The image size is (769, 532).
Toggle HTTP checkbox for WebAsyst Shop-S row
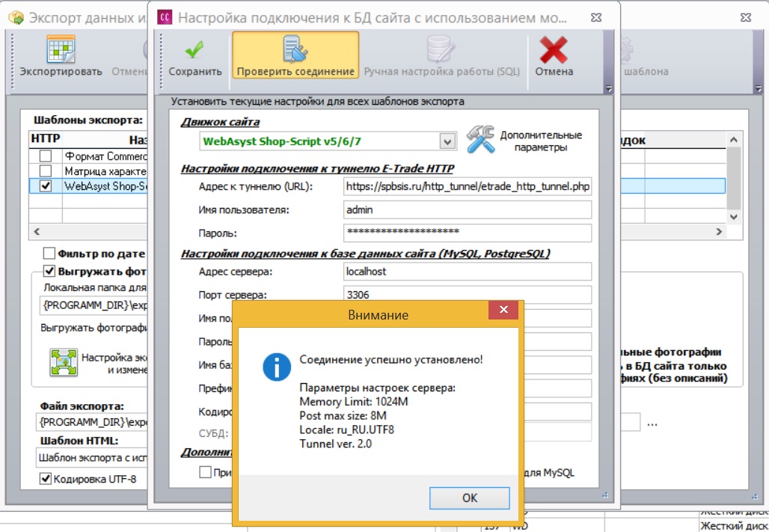(45, 186)
